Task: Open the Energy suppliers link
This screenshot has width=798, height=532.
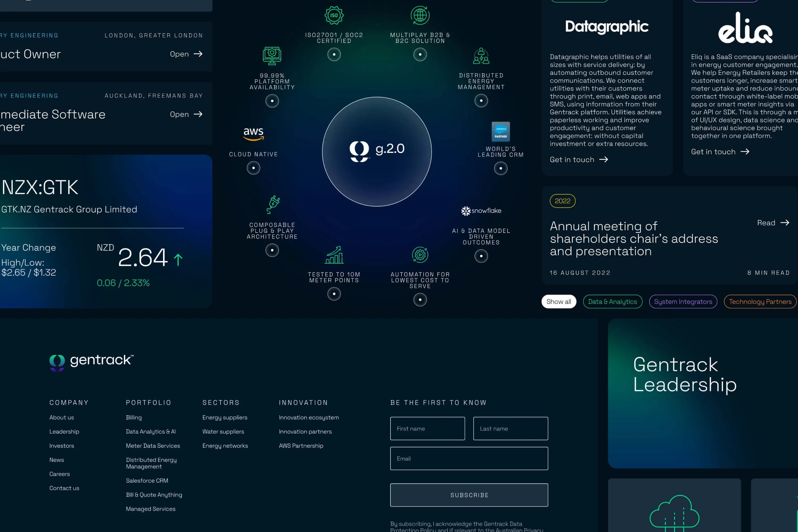Action: [225, 417]
